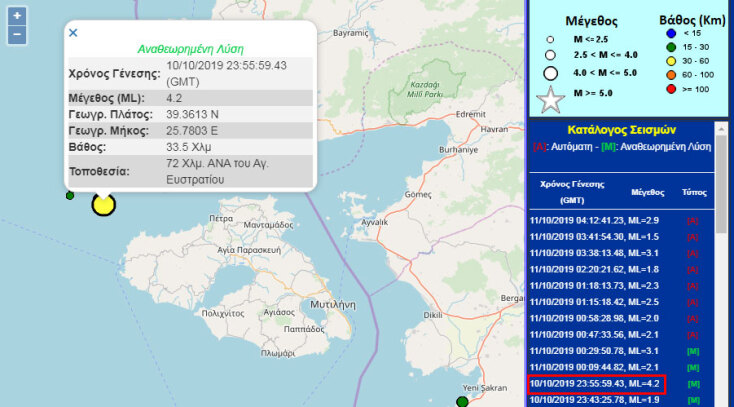Click the catalog scrollbar up arrow
This screenshot has width=734, height=407.
coord(721,129)
